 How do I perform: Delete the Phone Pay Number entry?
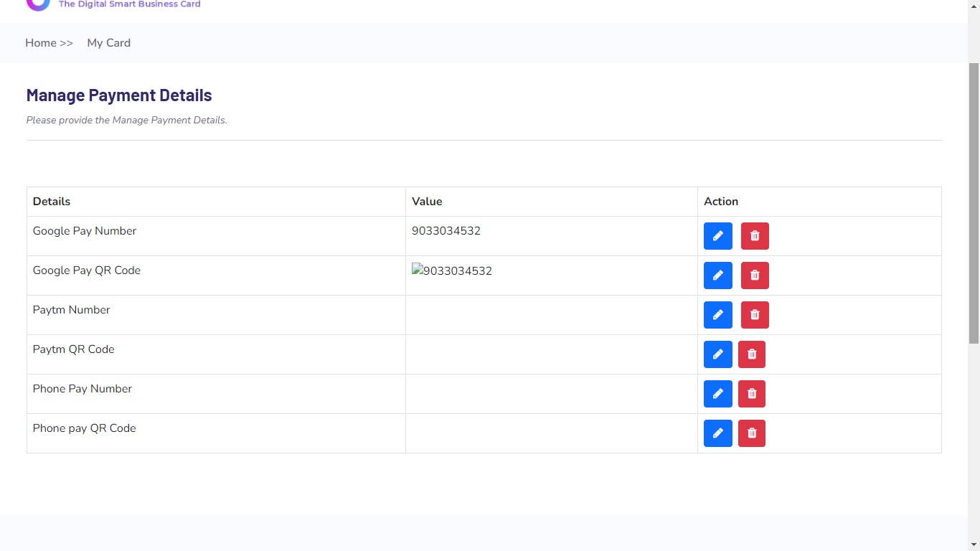pyautogui.click(x=752, y=394)
